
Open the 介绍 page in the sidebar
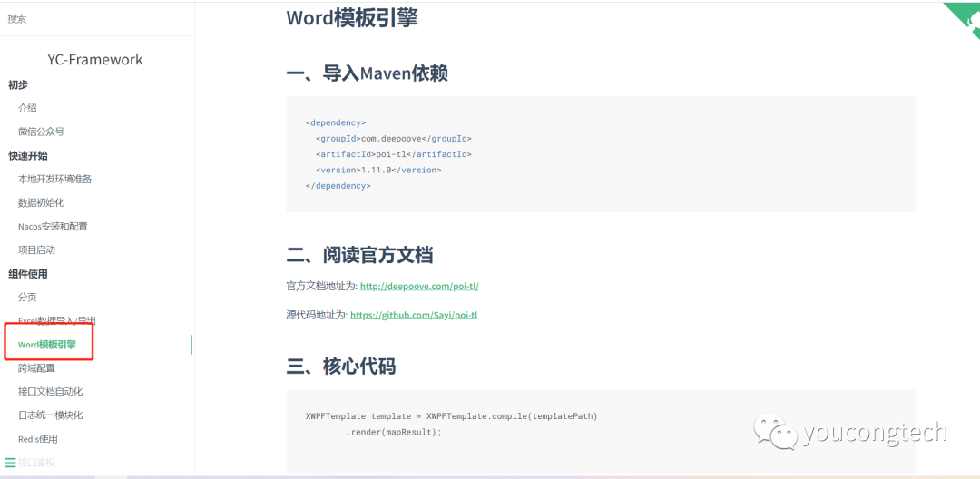click(x=27, y=108)
